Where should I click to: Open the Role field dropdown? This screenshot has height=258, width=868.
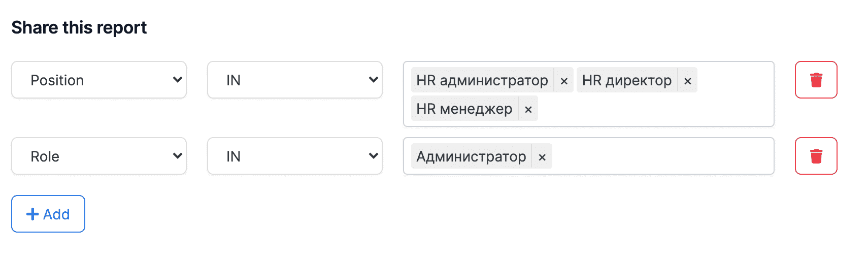point(99,156)
